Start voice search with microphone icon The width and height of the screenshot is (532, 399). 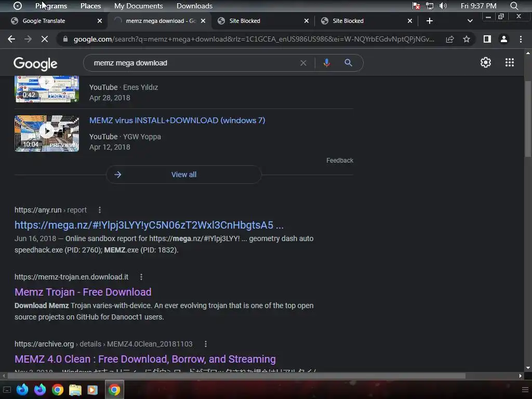[326, 63]
